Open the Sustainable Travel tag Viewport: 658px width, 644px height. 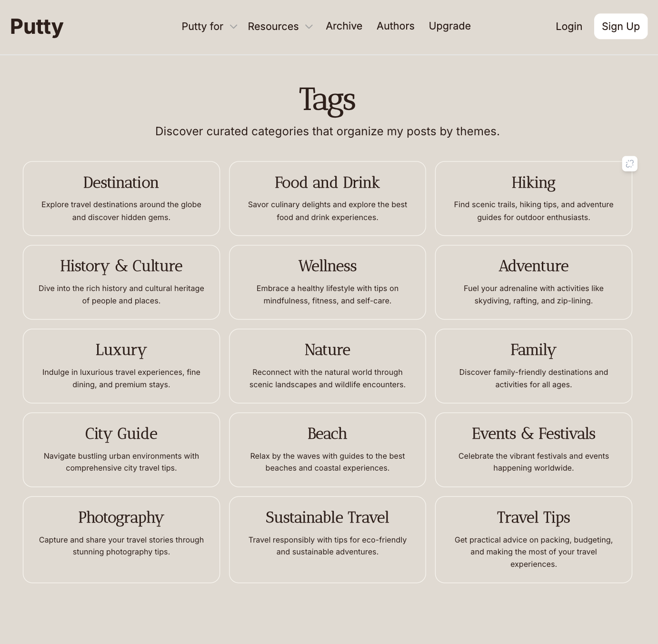[x=328, y=539]
